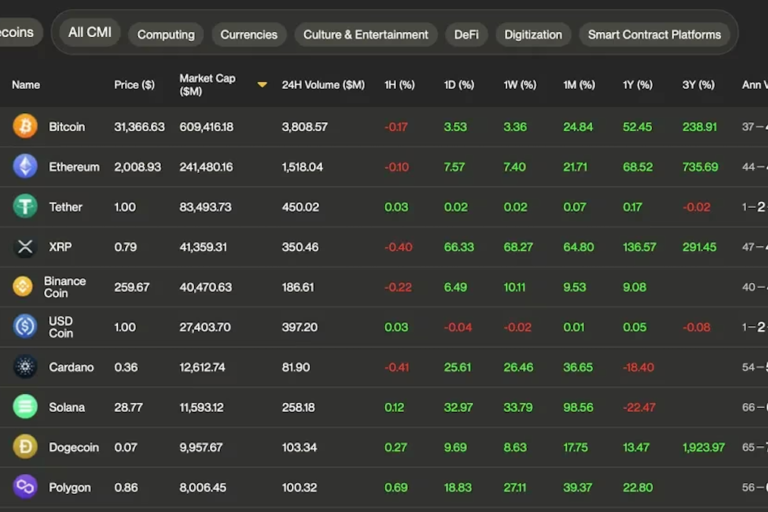Sort by the 3Y (%) column header

pyautogui.click(x=698, y=85)
